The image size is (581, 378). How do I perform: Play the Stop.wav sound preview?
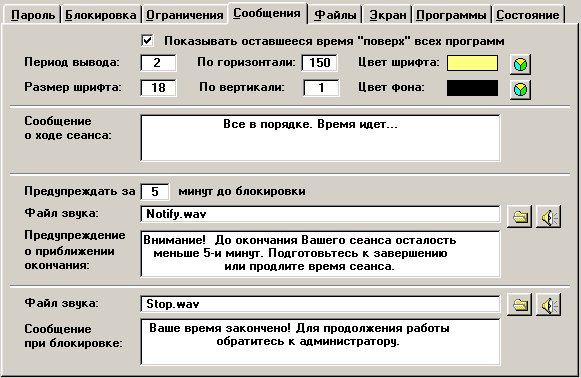[548, 305]
